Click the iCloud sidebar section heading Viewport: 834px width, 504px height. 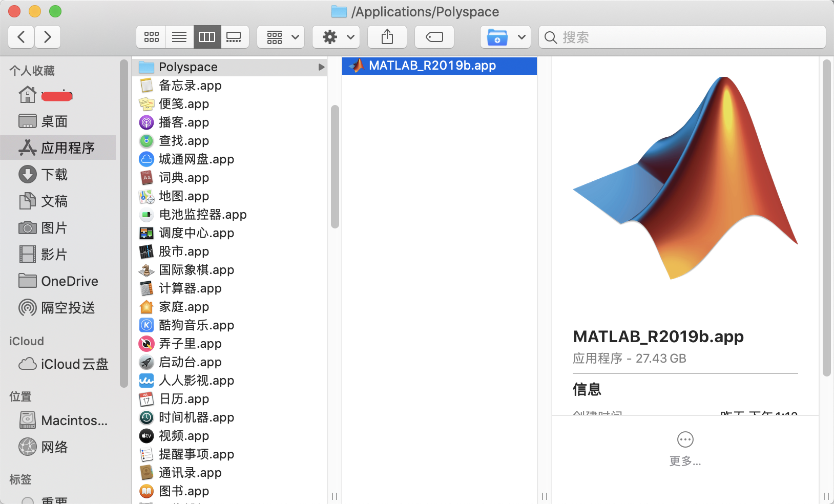click(27, 341)
